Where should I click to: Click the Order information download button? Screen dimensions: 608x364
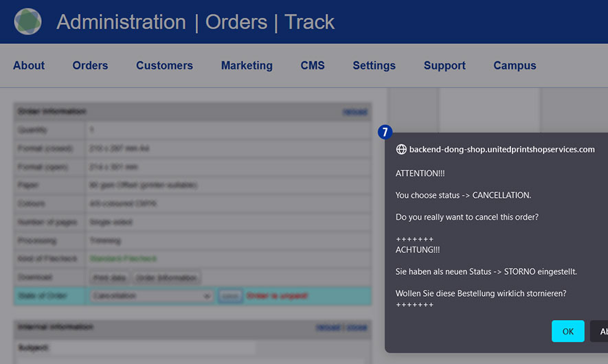[x=166, y=277]
